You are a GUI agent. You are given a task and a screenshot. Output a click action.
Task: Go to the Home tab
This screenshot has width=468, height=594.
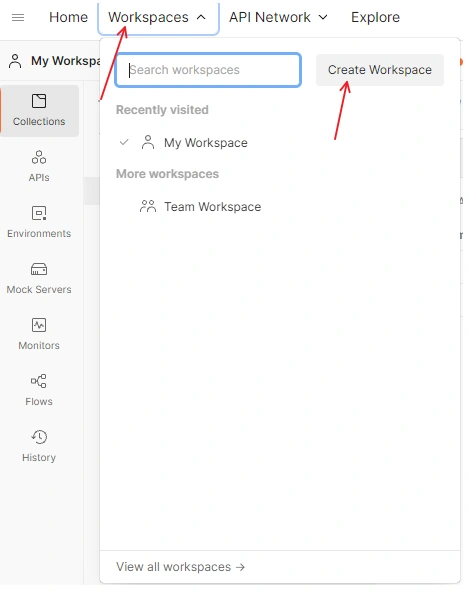coord(68,17)
